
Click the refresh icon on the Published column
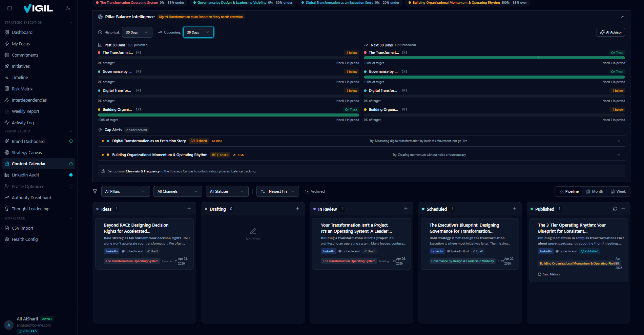615,209
